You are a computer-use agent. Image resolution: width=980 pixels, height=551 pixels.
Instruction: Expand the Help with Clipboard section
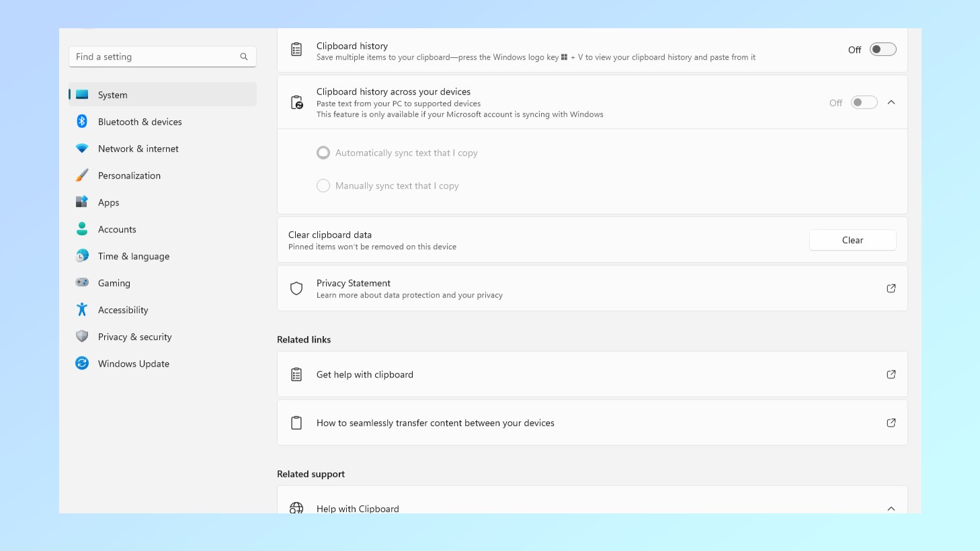(891, 508)
